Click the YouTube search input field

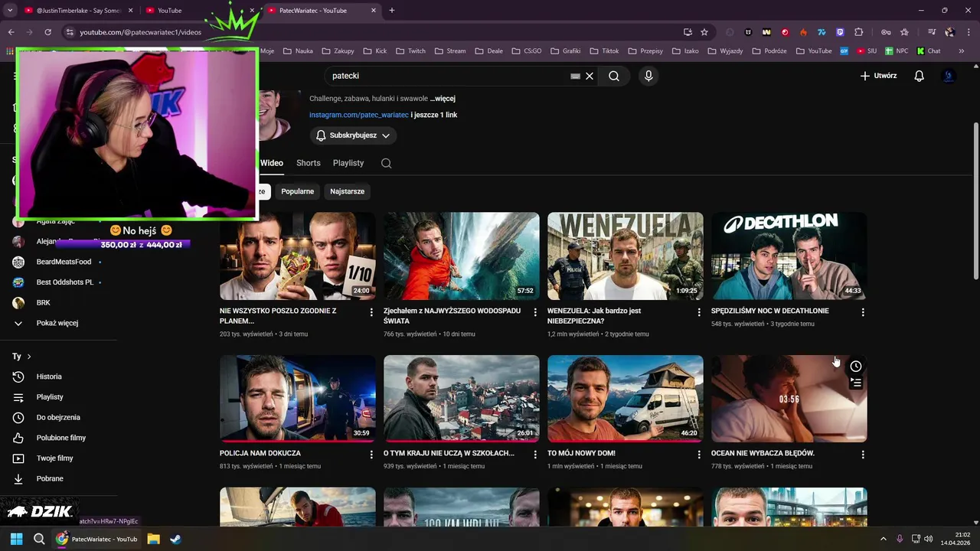448,76
